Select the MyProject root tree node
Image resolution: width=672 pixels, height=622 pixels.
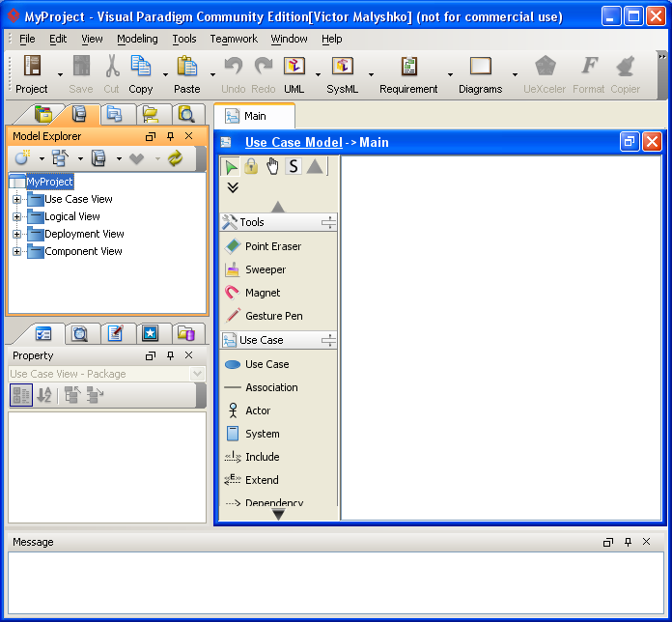49,182
